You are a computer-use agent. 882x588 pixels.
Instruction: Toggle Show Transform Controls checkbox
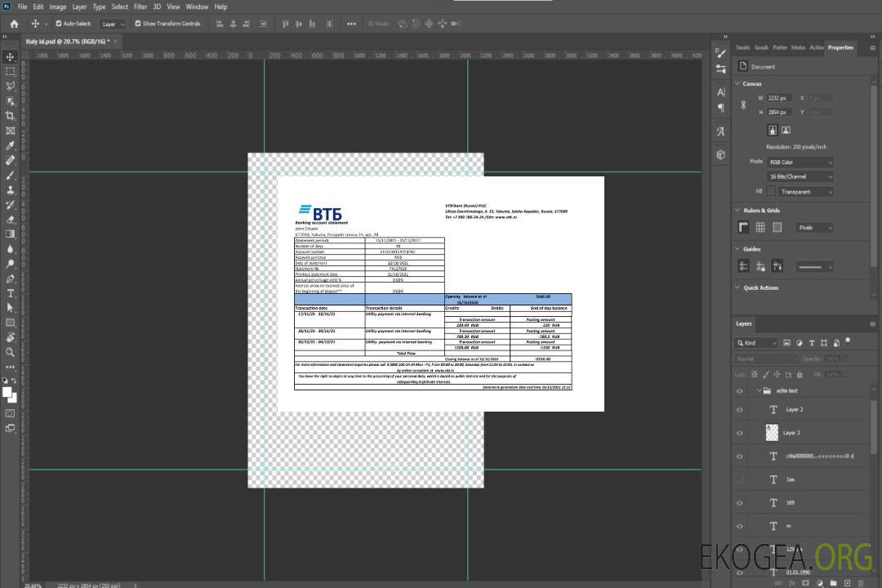tap(138, 24)
